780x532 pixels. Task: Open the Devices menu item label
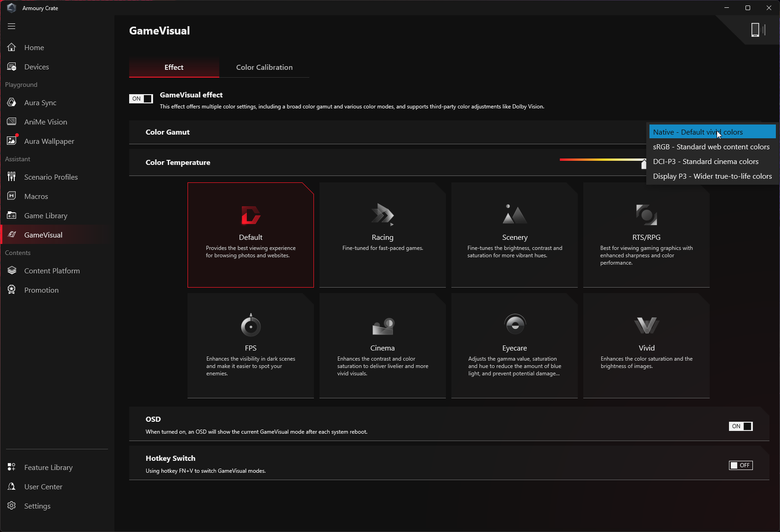tap(37, 67)
